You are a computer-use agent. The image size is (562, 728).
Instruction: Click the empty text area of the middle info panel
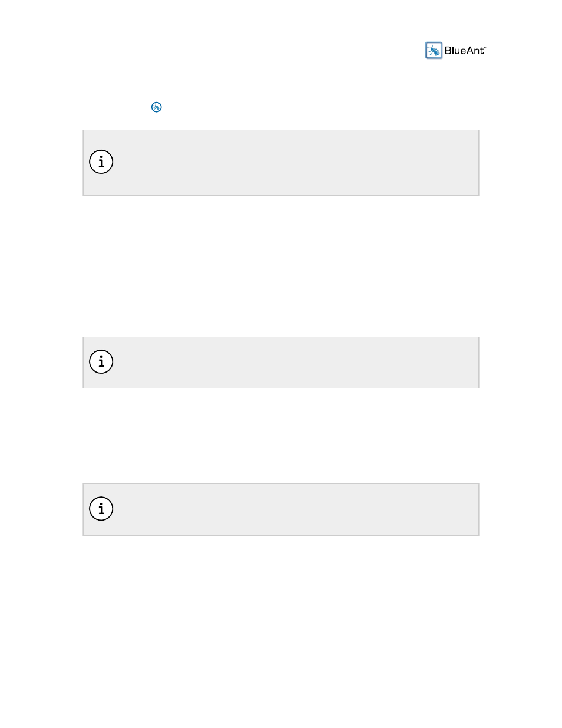[x=295, y=363]
